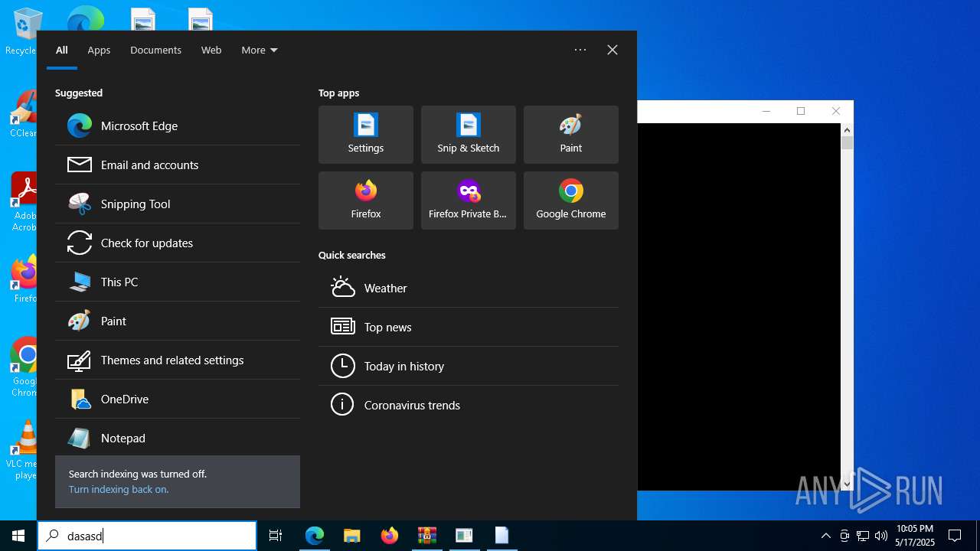
Task: Open Firefox Private Browsing tile
Action: [x=469, y=201]
